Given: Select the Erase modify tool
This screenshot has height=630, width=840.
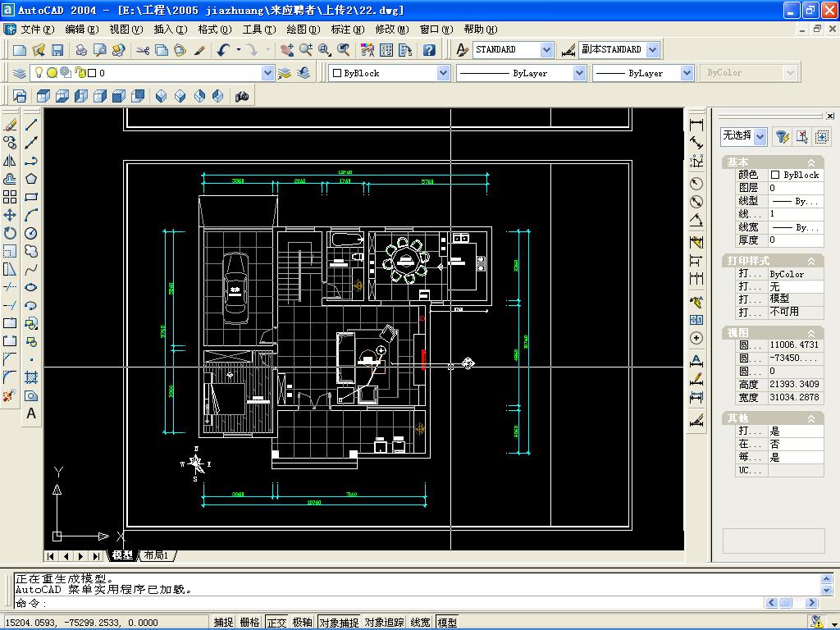Looking at the screenshot, I should coord(10,125).
